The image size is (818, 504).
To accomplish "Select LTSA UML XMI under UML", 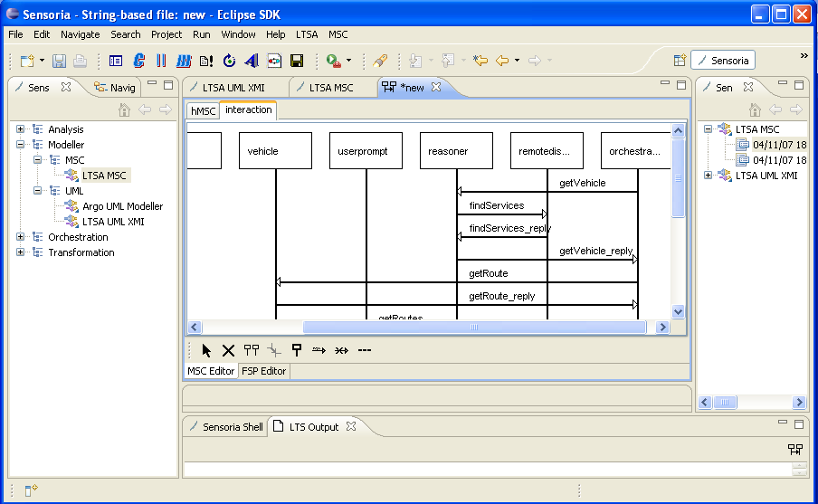I will coord(113,222).
